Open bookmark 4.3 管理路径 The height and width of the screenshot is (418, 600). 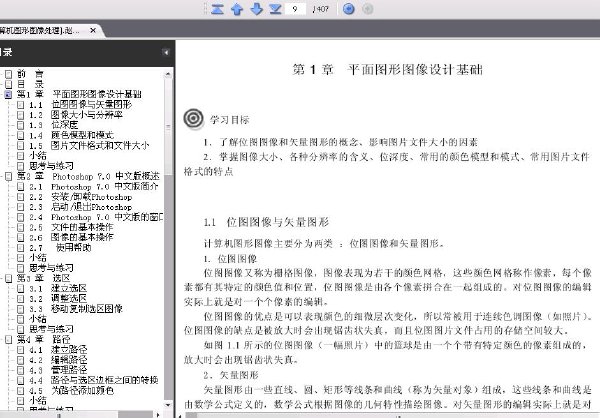[58, 370]
